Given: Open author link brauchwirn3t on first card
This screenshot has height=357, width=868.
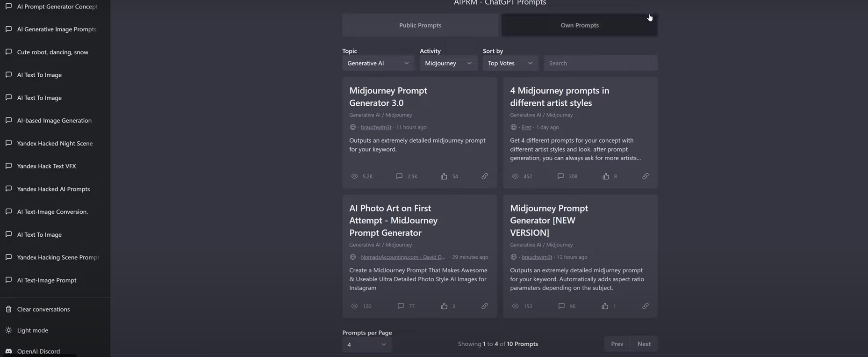Looking at the screenshot, I should pyautogui.click(x=376, y=127).
